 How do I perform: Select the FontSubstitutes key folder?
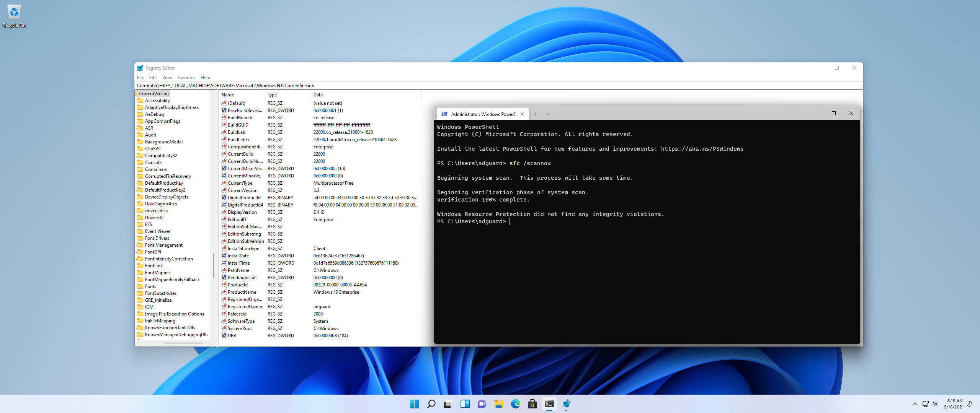coord(160,293)
